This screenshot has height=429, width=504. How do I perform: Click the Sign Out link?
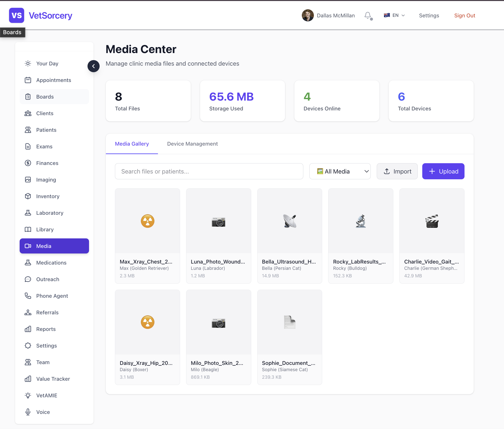coord(465,16)
